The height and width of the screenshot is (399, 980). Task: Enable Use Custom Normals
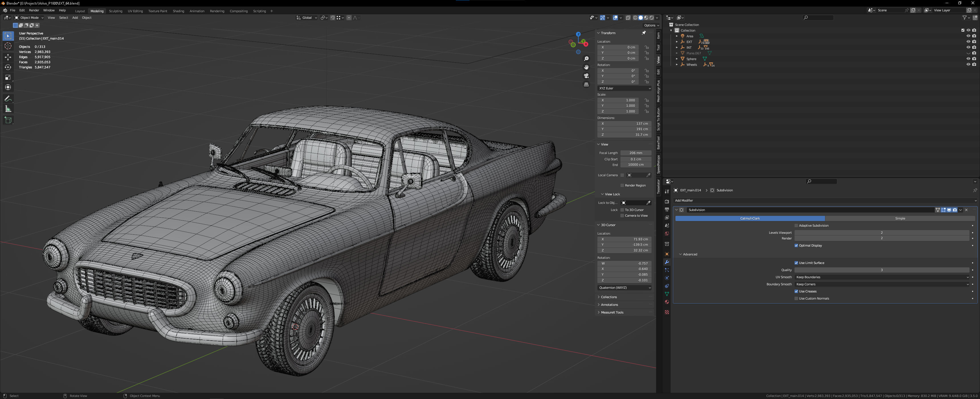(796, 298)
